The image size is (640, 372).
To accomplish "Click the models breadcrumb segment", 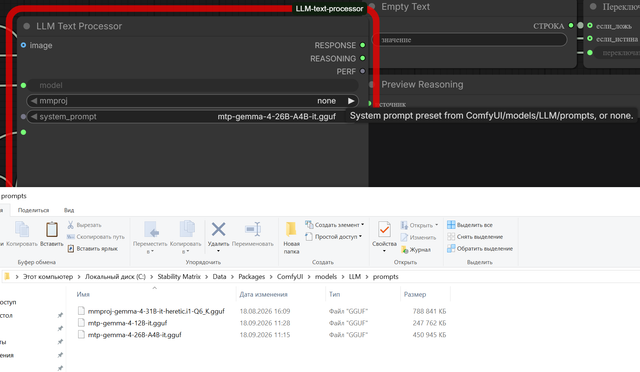I will (326, 276).
